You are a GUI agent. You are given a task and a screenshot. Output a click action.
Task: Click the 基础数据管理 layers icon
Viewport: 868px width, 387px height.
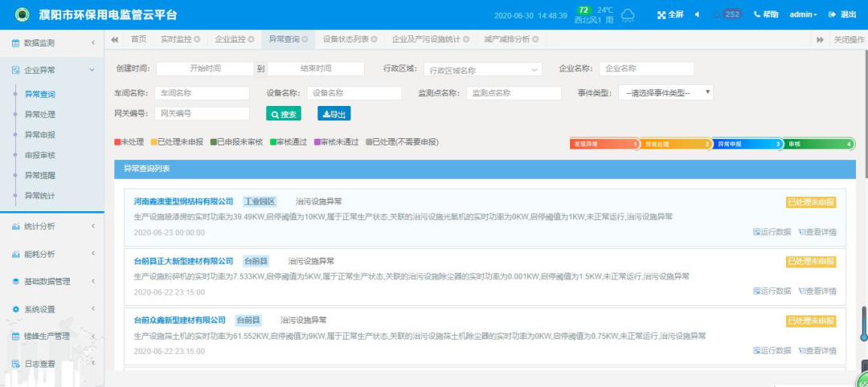[16, 281]
